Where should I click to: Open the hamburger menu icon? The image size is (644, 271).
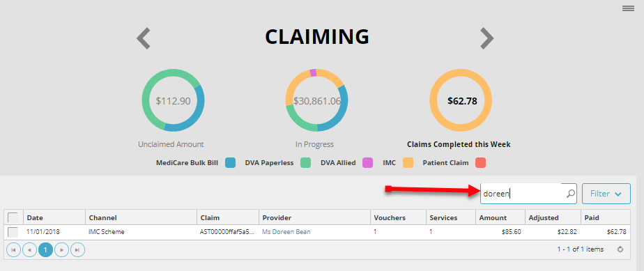[628, 8]
